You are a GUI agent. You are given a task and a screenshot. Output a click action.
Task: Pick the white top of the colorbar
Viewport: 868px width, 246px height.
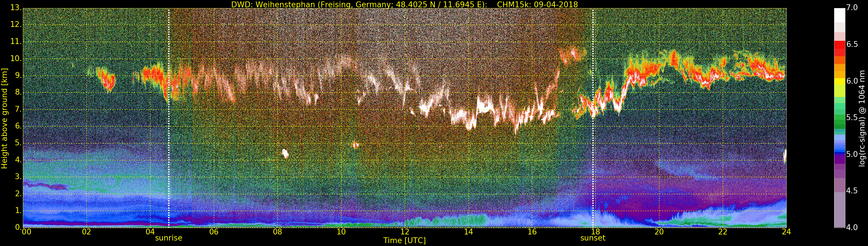pos(839,14)
